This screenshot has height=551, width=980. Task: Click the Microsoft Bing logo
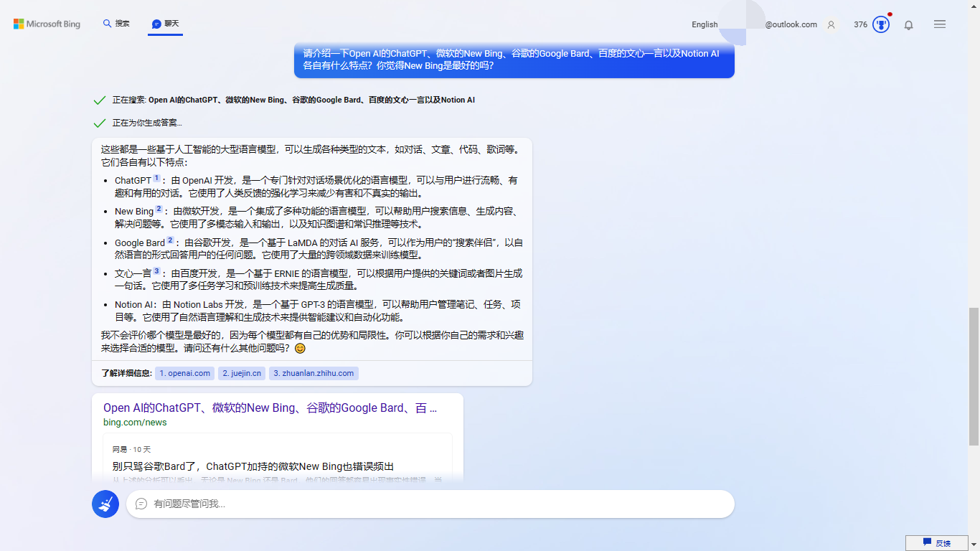(x=47, y=24)
